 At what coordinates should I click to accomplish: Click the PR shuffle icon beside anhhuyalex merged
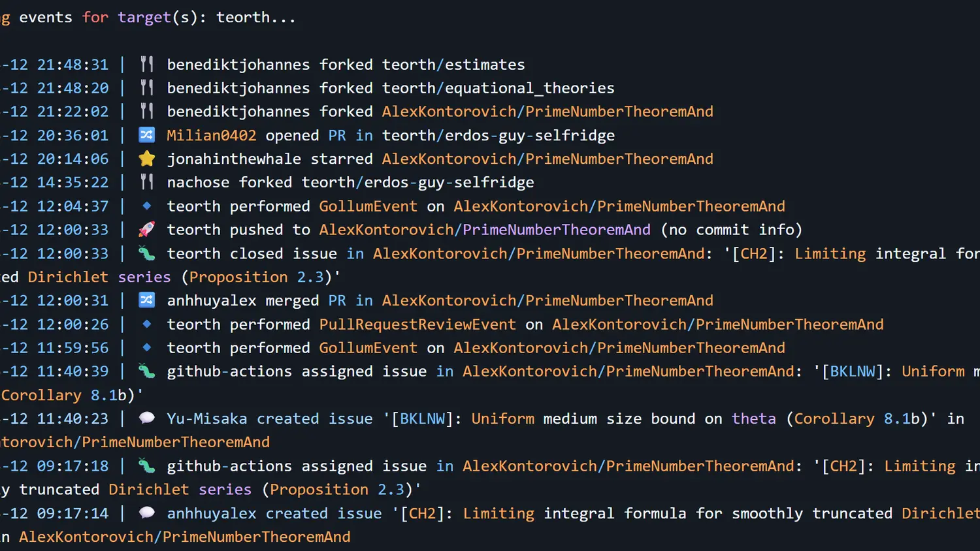pos(147,300)
